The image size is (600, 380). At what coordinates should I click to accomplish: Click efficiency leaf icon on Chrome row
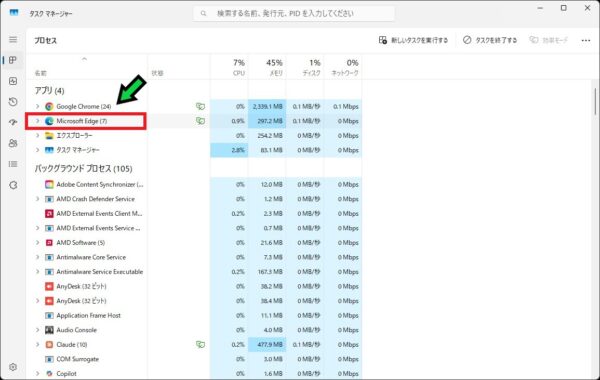pyautogui.click(x=200, y=106)
